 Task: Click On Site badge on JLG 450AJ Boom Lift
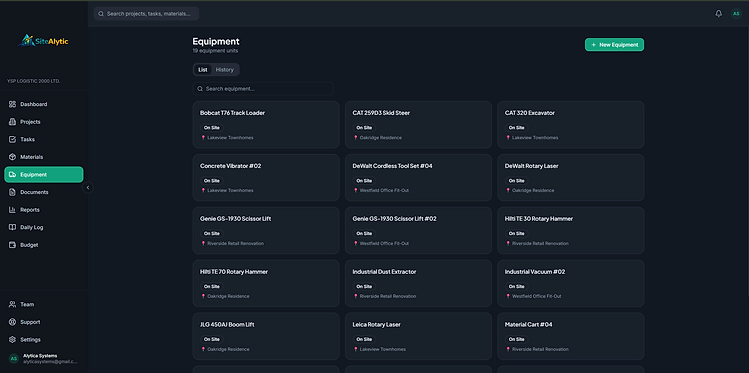pos(212,340)
